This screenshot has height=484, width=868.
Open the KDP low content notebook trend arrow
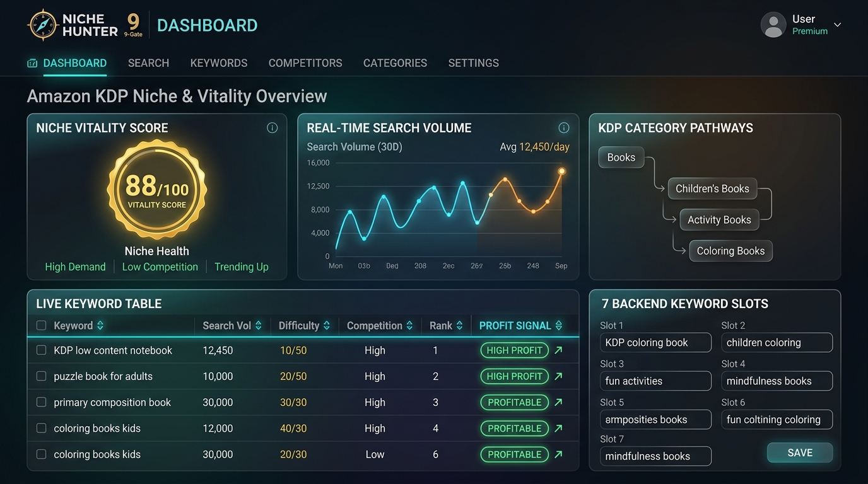558,350
